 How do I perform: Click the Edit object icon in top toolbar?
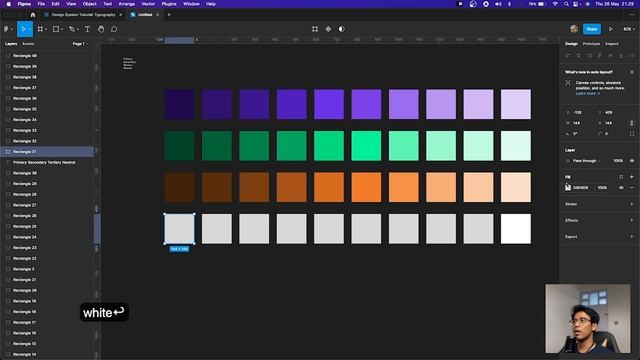click(315, 29)
